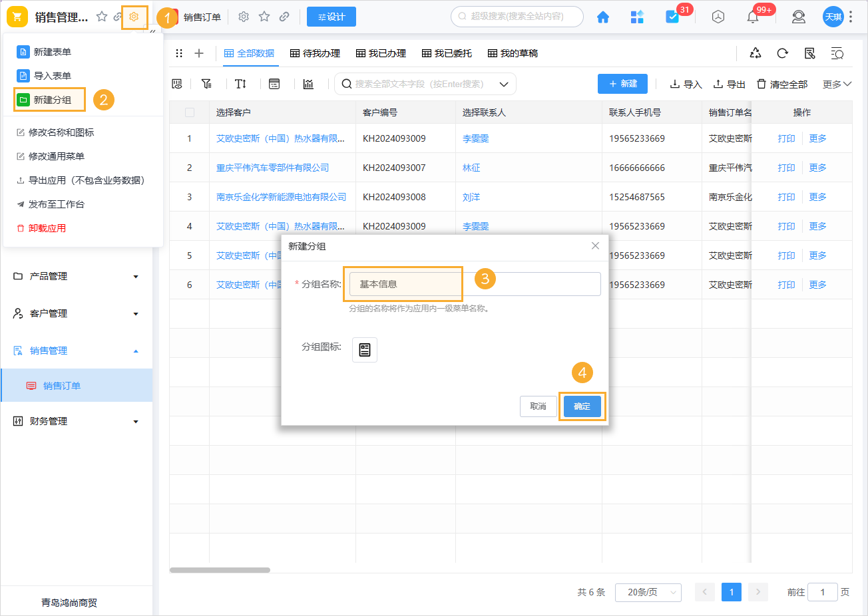Screen dimensions: 868x616
Task: Open app settings gear beside app name
Action: [x=134, y=17]
